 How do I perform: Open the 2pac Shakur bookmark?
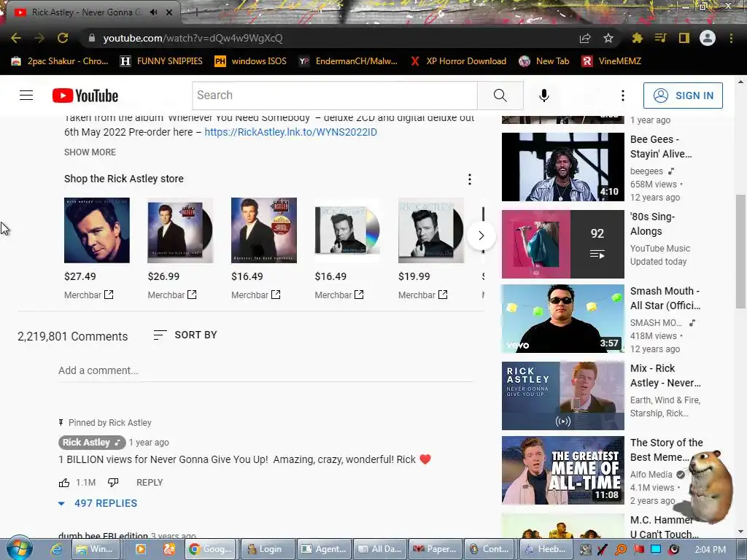click(60, 61)
